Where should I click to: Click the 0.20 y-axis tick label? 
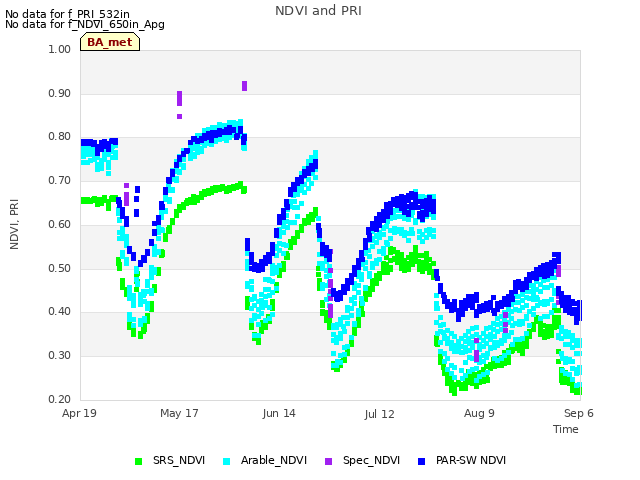pyautogui.click(x=60, y=399)
